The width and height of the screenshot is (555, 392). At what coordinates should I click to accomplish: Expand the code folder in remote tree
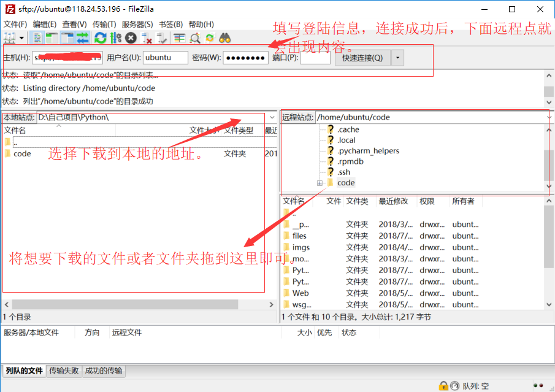319,182
